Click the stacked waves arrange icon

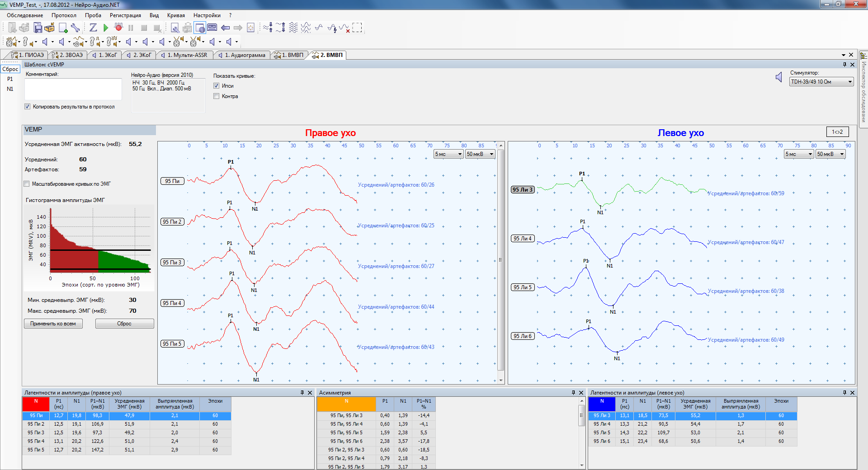pos(293,28)
